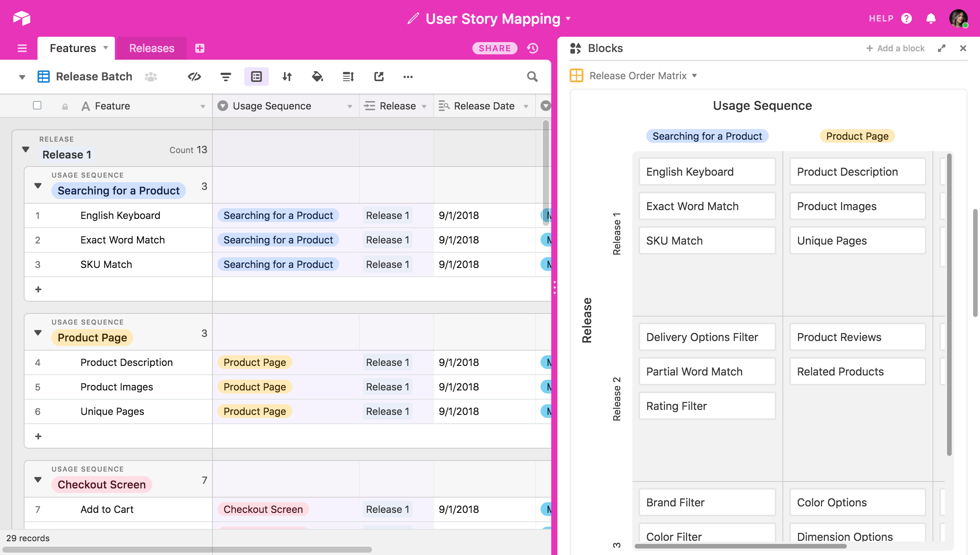Image resolution: width=980 pixels, height=555 pixels.
Task: Click the Product Reviews matrix card
Action: pos(857,337)
